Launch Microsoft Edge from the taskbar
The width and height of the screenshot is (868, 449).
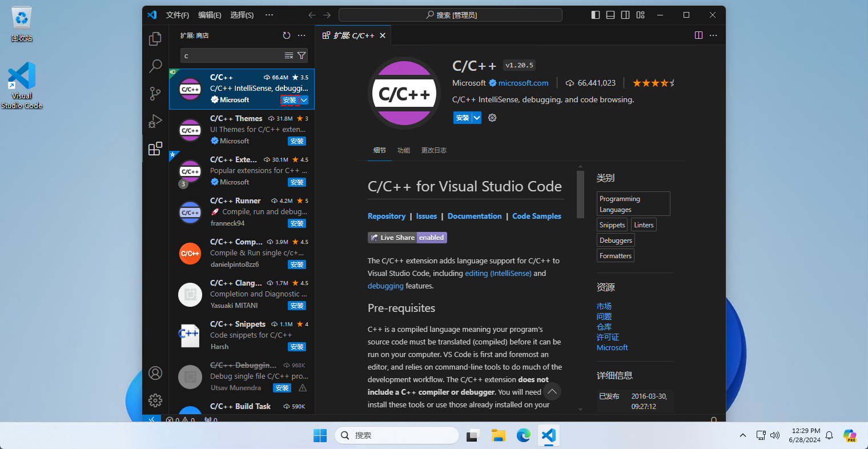[x=523, y=435]
